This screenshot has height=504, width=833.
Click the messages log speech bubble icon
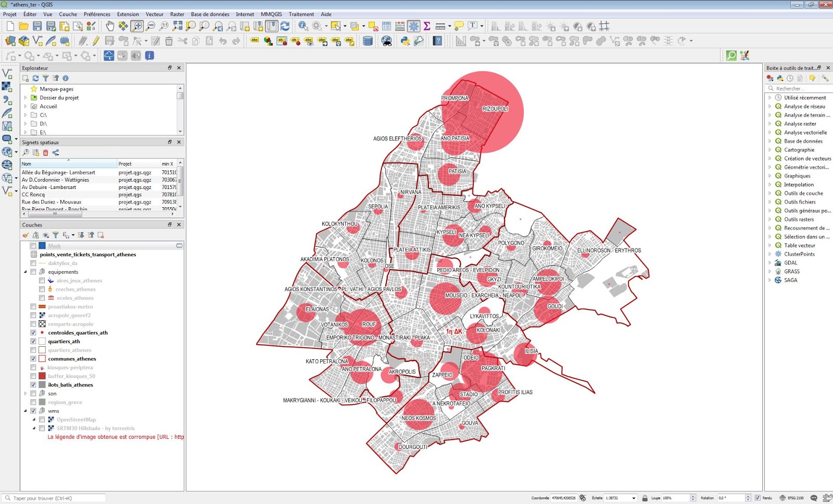[814, 498]
